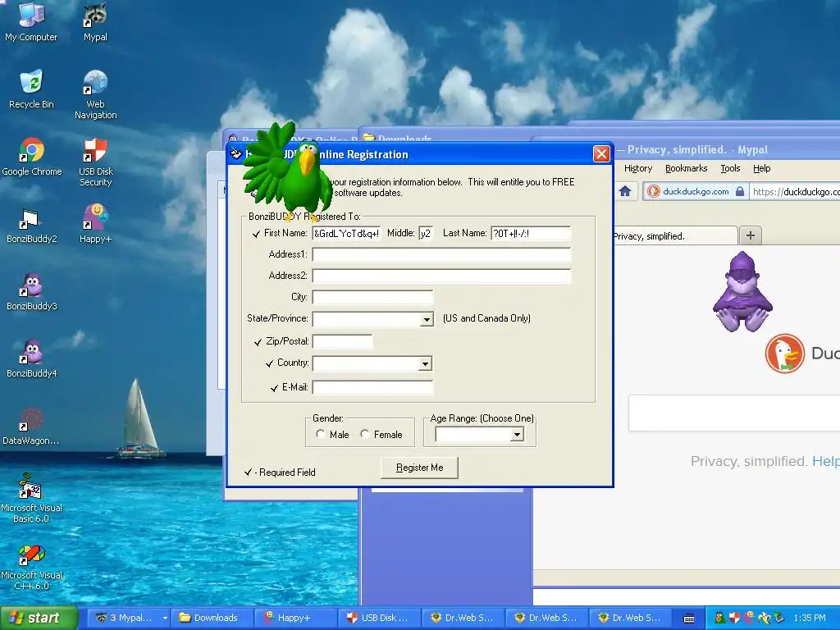Expand the State/Province dropdown
840x630 pixels.
[427, 319]
